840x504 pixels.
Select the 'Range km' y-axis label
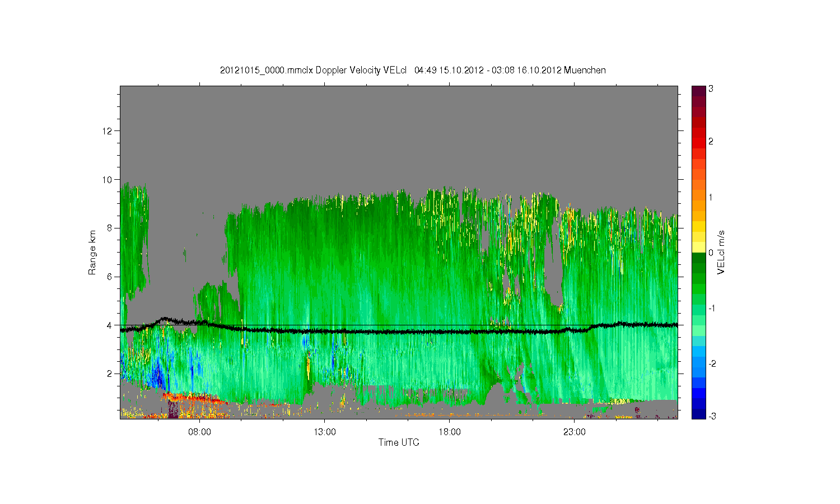click(x=92, y=253)
